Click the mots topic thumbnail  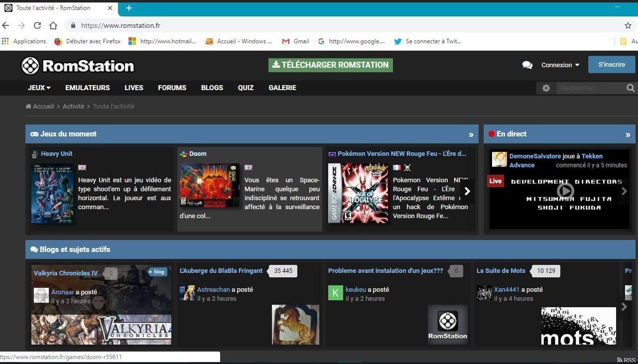pyautogui.click(x=579, y=326)
